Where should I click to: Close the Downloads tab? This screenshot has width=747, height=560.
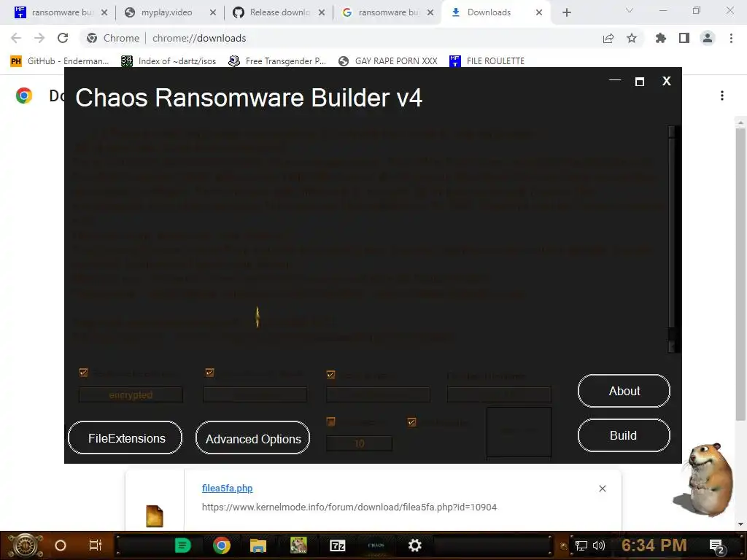coord(539,12)
